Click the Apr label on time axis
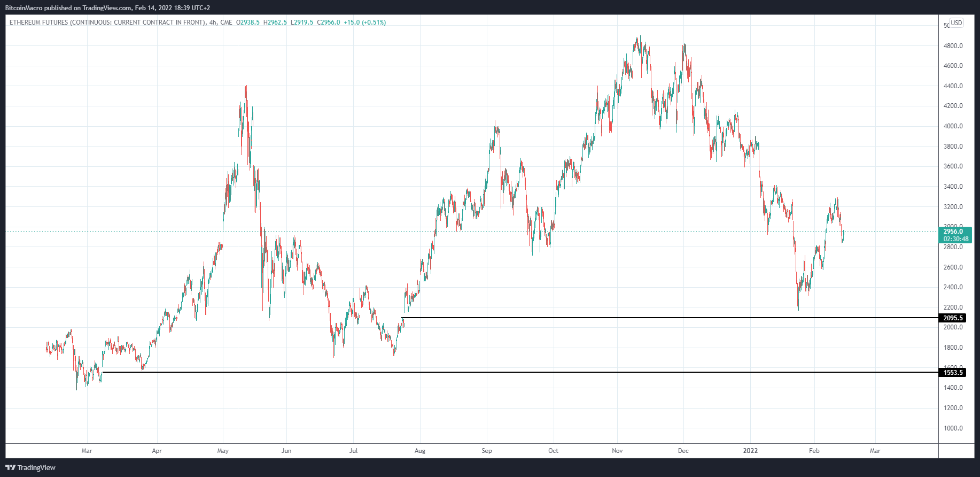Screen dimensions: 980x477 (157, 451)
